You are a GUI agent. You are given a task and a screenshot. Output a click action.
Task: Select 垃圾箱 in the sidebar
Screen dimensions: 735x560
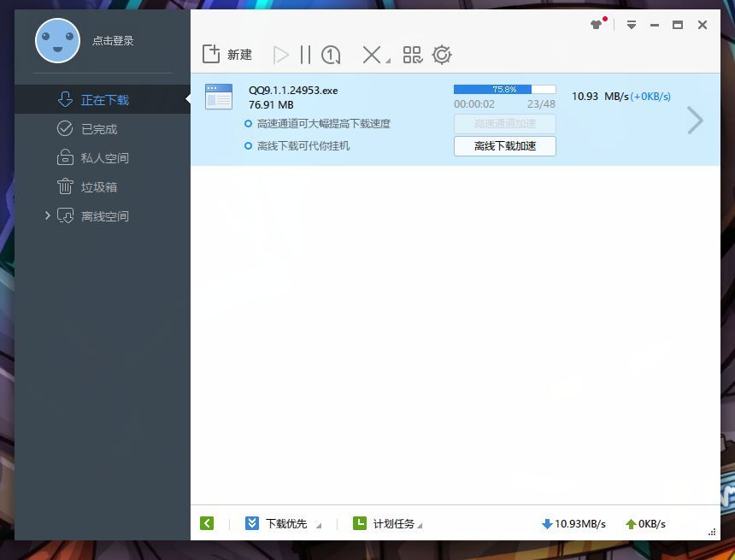tap(98, 187)
